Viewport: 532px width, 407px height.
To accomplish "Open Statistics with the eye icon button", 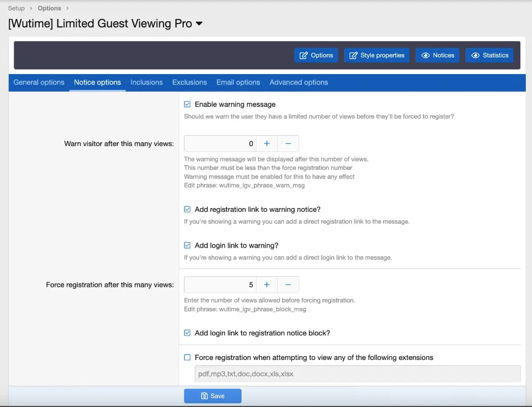I will pyautogui.click(x=489, y=55).
